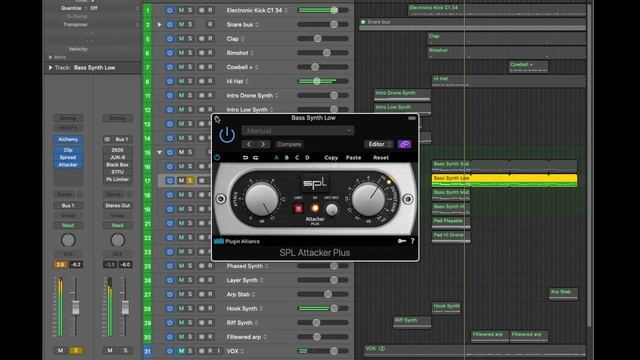Toggle the SPL Attacker plugin power button
Viewport: 640px width, 360px height.
click(x=227, y=135)
